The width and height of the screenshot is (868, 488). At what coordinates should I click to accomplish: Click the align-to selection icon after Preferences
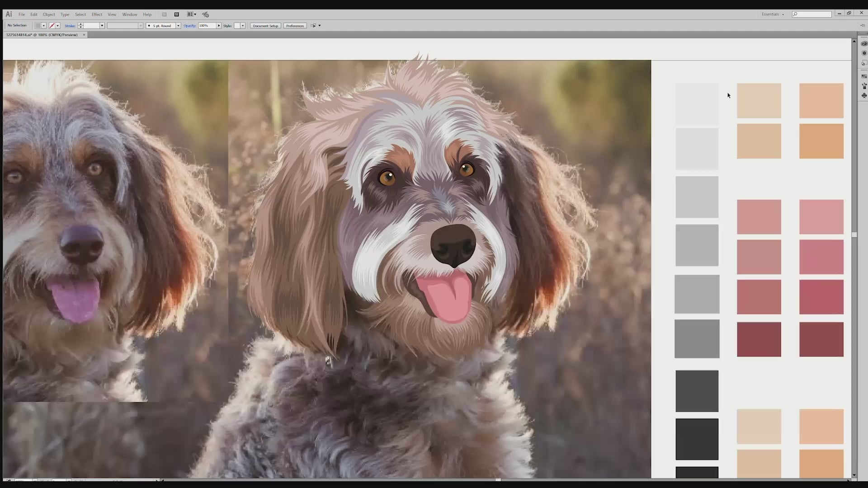[313, 26]
